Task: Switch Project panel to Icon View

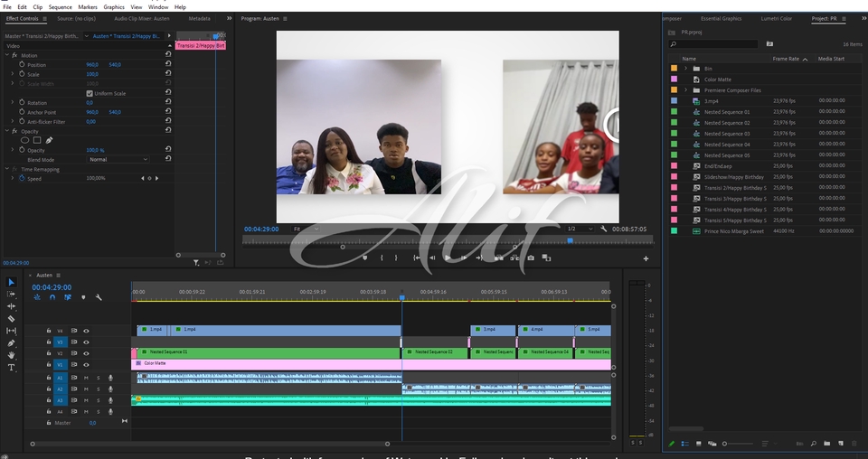Action: click(699, 444)
